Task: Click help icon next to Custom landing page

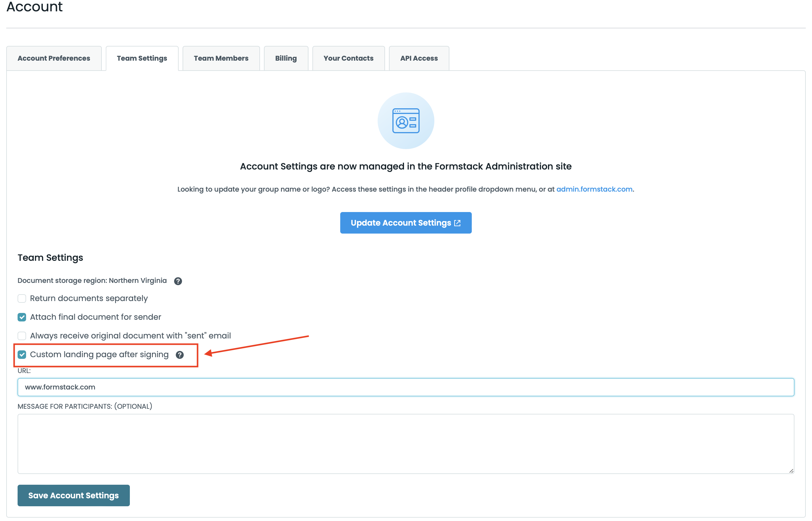Action: 180,355
